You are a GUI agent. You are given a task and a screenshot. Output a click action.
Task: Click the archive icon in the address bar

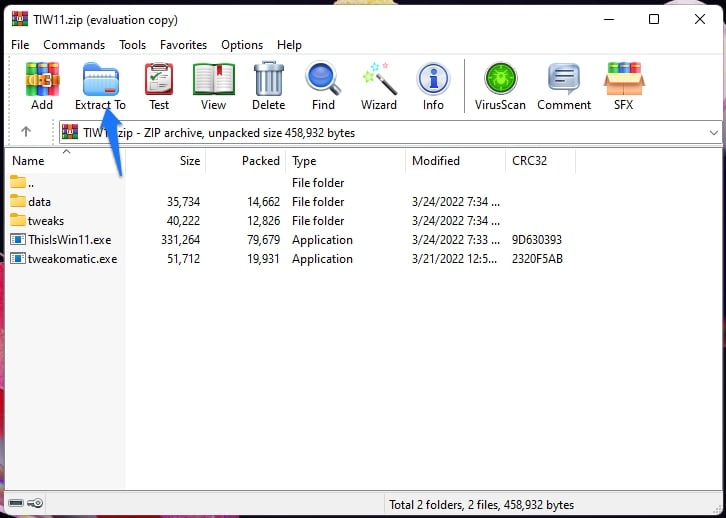[x=70, y=132]
